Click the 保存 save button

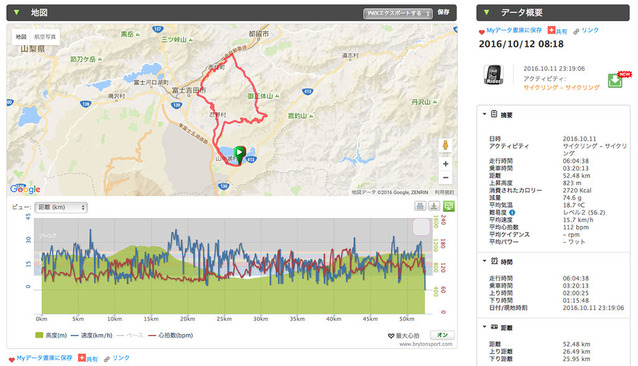[444, 13]
